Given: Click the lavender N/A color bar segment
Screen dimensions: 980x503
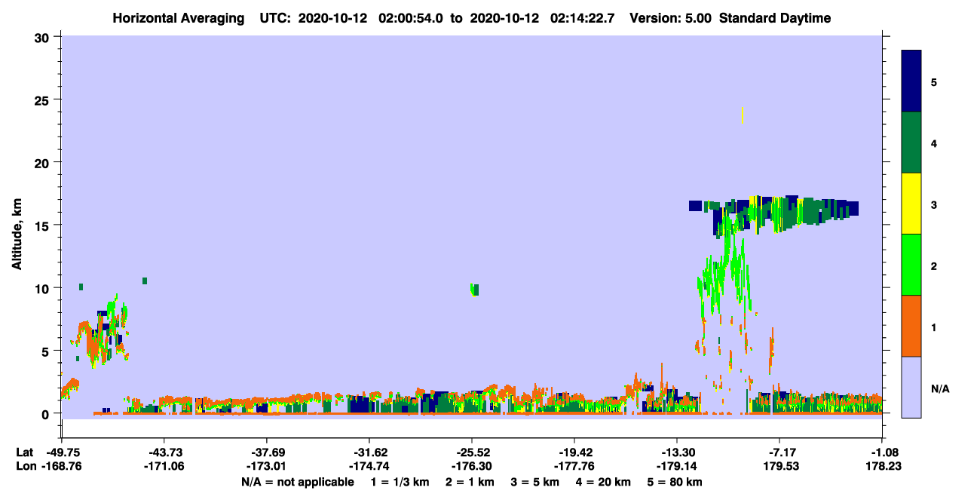Looking at the screenshot, I should point(911,387).
